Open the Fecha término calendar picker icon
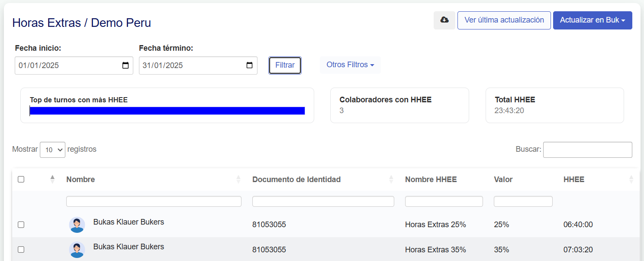644x261 pixels. (249, 65)
